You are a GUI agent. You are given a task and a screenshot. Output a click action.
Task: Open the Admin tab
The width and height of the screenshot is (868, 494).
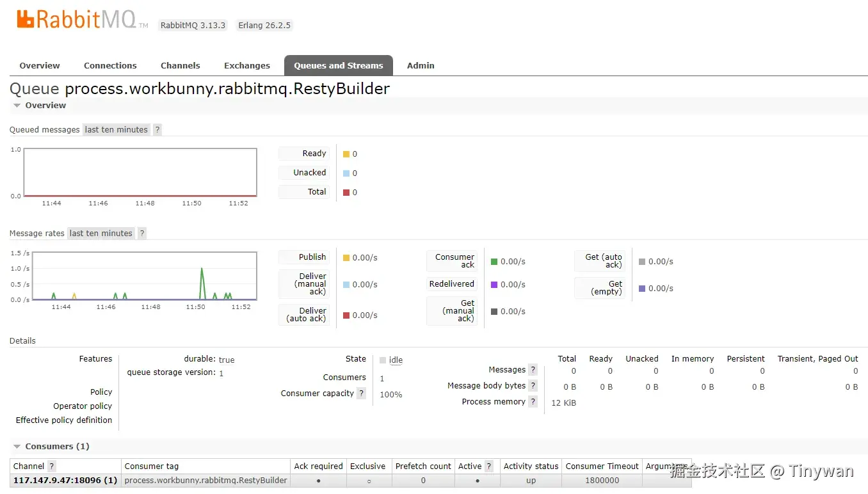point(421,65)
